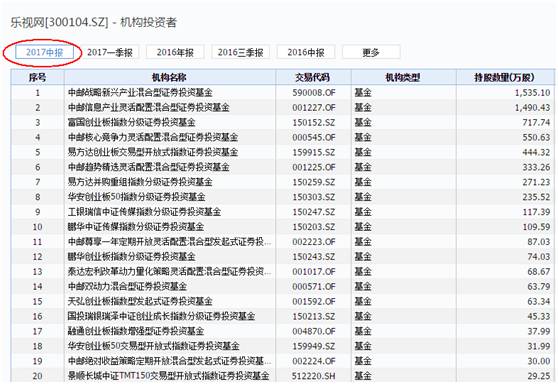
Task: Select 中邮信息产业灵活配置混合型证券投资基金 name
Action: click(x=149, y=107)
